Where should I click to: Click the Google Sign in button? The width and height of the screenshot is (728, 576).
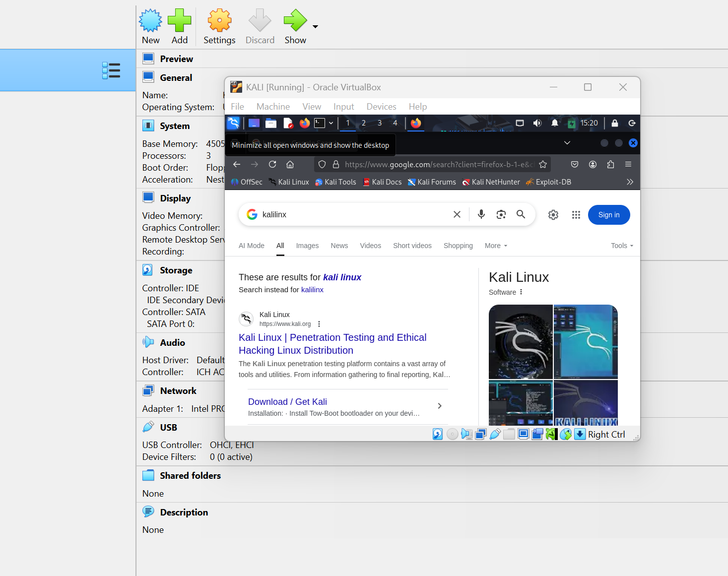click(x=609, y=215)
